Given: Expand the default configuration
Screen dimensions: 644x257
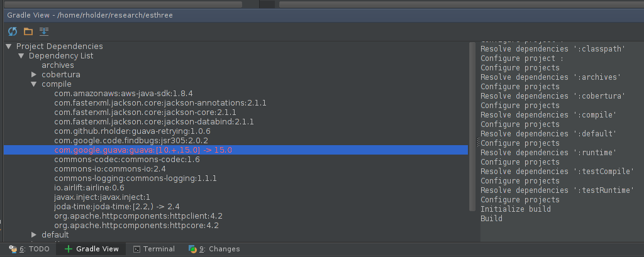Looking at the screenshot, I should (x=34, y=235).
